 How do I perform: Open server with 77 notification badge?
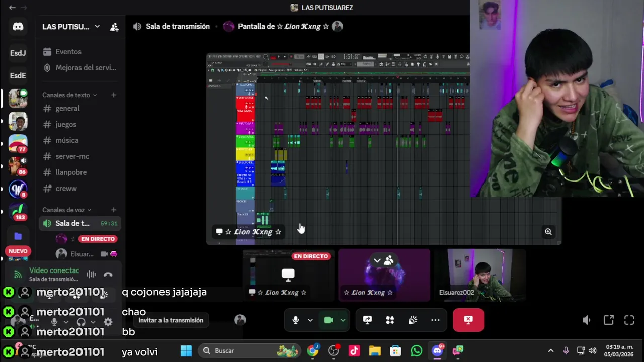coord(18,143)
